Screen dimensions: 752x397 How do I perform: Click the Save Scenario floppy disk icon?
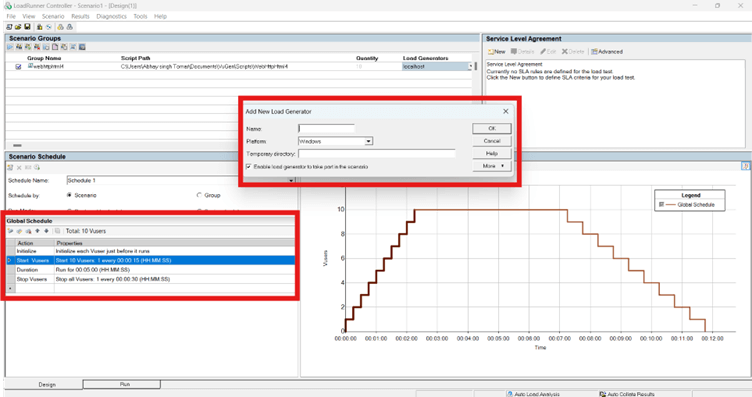27,27
